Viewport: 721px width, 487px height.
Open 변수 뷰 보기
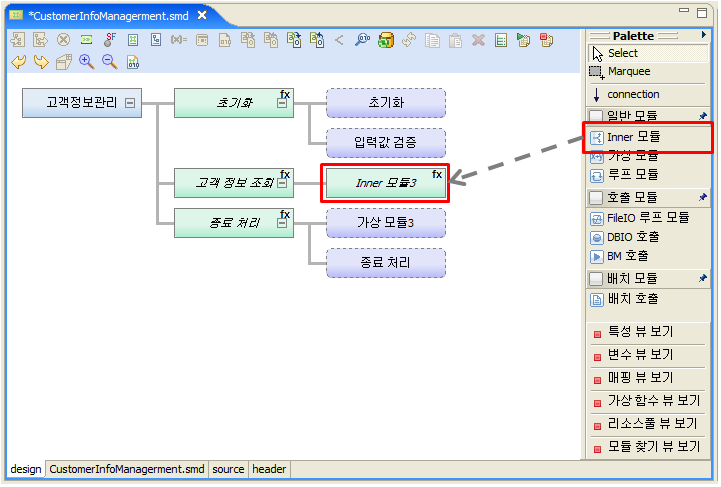pyautogui.click(x=648, y=355)
